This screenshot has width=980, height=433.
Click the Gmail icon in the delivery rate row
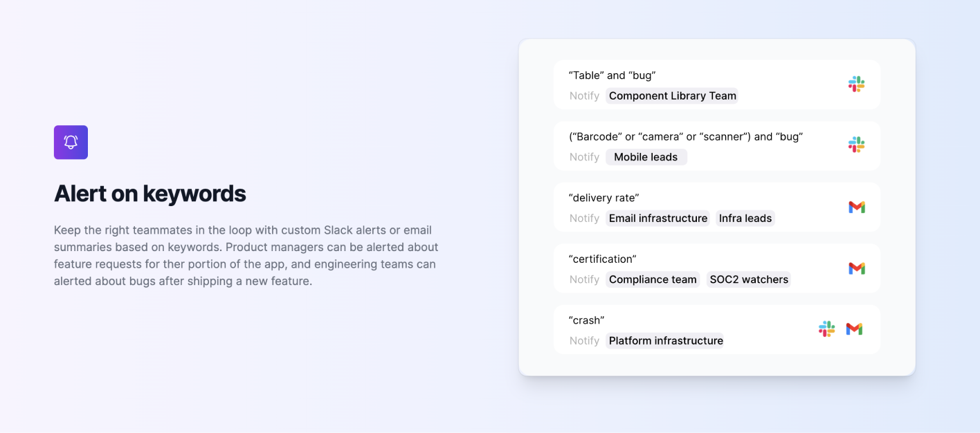[857, 207]
